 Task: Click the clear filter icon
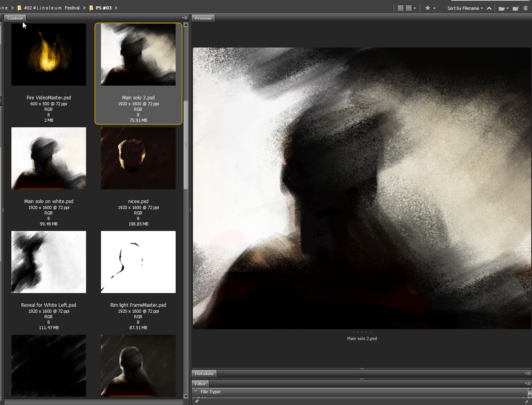pyautogui.click(x=527, y=401)
